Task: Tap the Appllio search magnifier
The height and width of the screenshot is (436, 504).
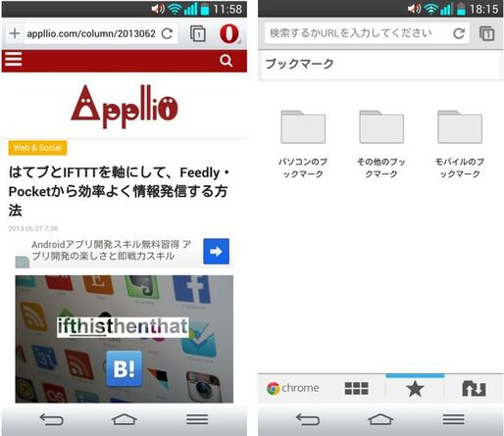Action: [x=227, y=61]
